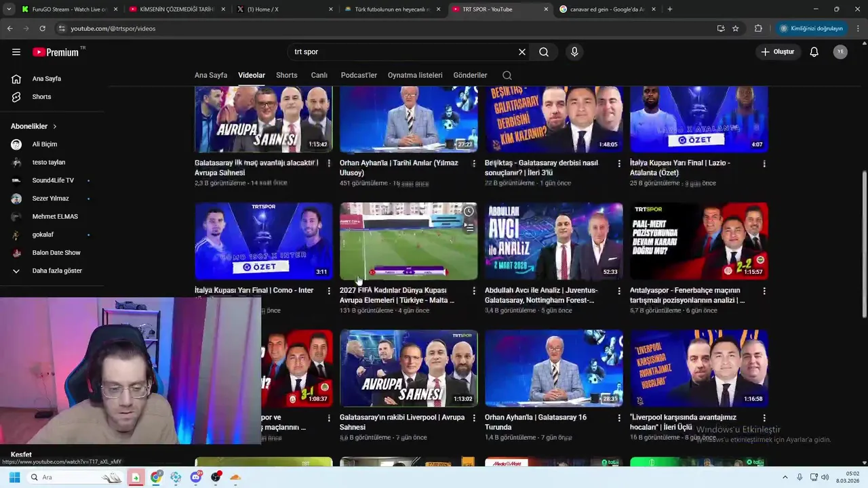Start voice search with the microphone
The width and height of the screenshot is (868, 488).
coord(574,52)
